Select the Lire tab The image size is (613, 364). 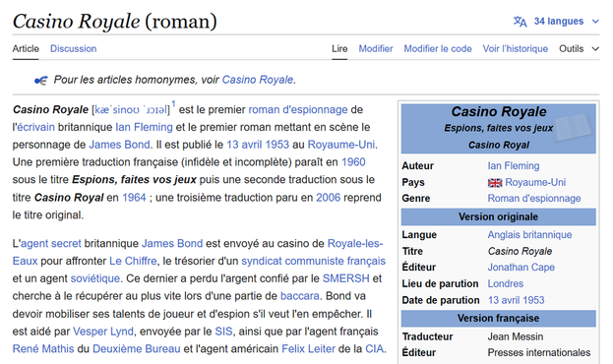(x=339, y=49)
